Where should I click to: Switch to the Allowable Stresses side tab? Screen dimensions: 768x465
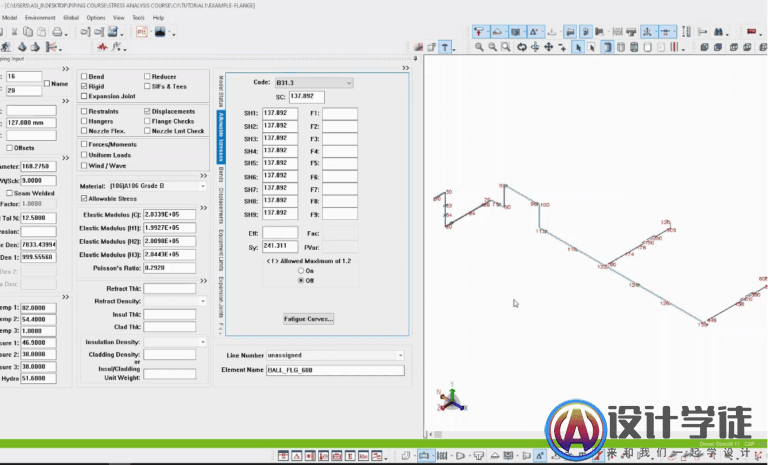(220, 137)
